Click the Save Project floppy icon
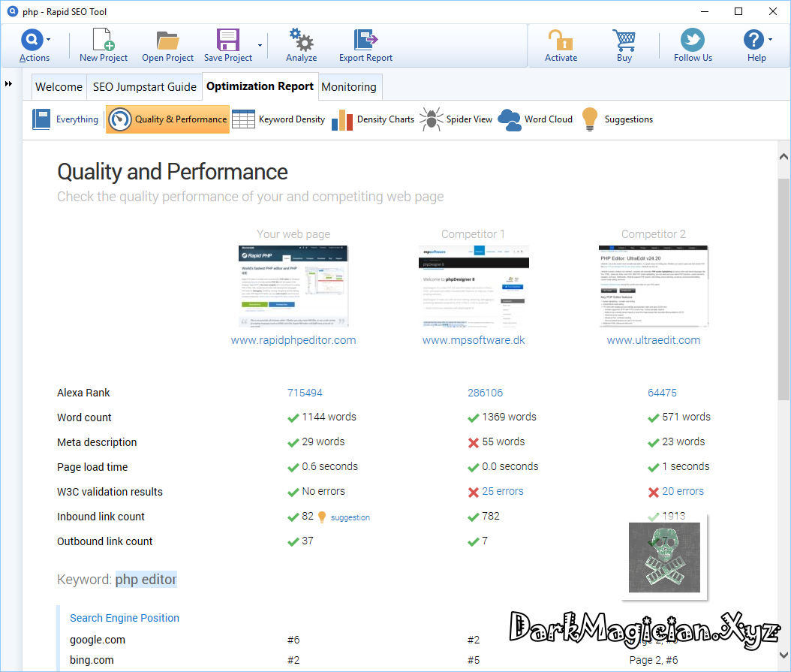 228,39
